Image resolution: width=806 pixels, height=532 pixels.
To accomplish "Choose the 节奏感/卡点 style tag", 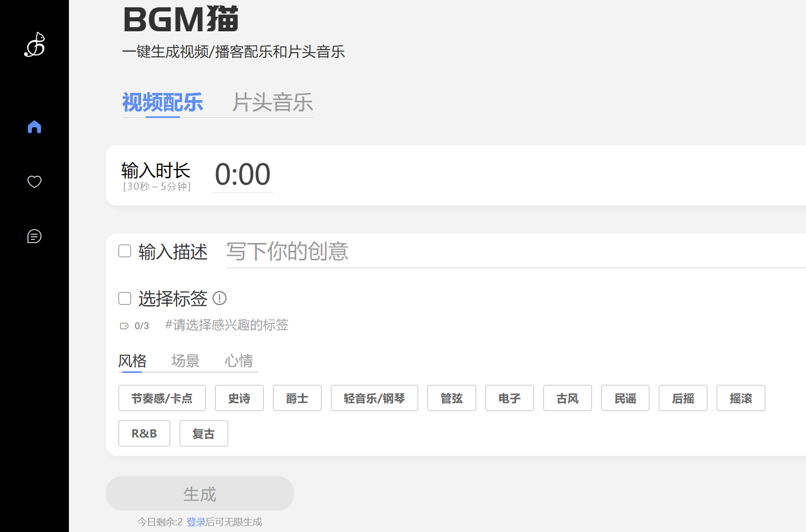I will pos(162,398).
